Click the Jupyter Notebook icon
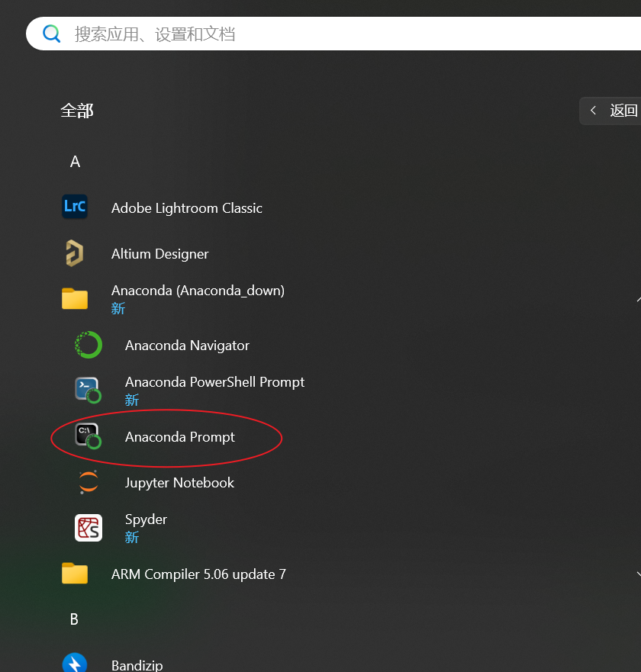641x672 pixels. [89, 482]
